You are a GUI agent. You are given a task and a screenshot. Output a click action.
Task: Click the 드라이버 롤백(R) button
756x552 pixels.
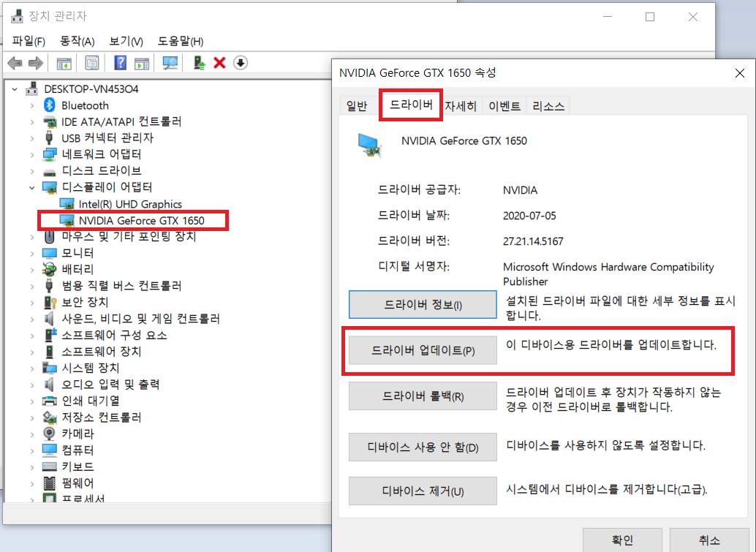pyautogui.click(x=423, y=396)
